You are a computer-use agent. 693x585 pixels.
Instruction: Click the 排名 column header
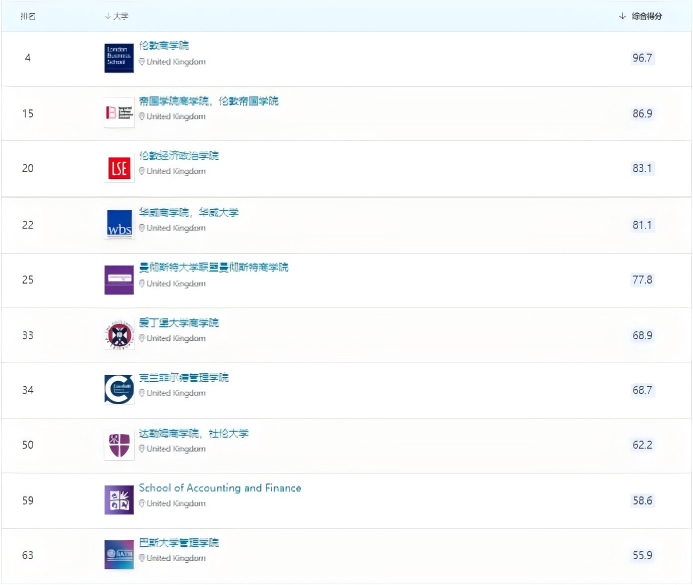coord(28,16)
